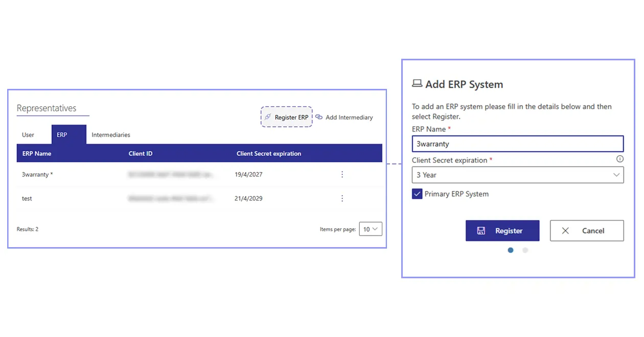Open the Items per page dropdown
The width and height of the screenshot is (644, 337).
[x=371, y=229]
